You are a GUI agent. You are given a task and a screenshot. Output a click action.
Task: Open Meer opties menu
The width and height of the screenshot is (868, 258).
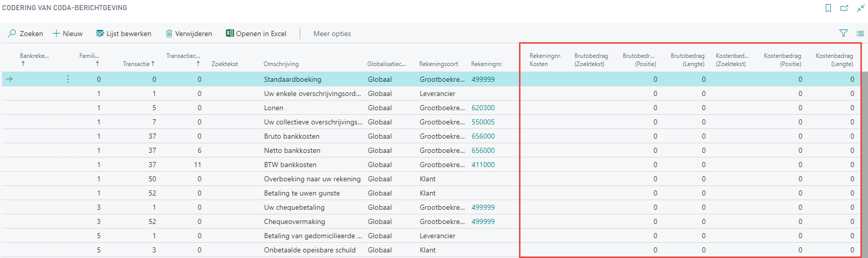[332, 34]
